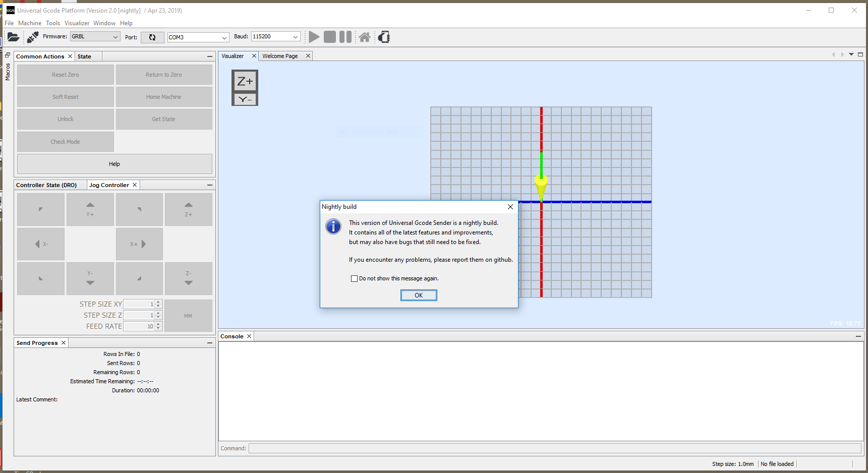Image resolution: width=868 pixels, height=473 pixels.
Task: Click the reset zero toolbar icon
Action: 384,37
